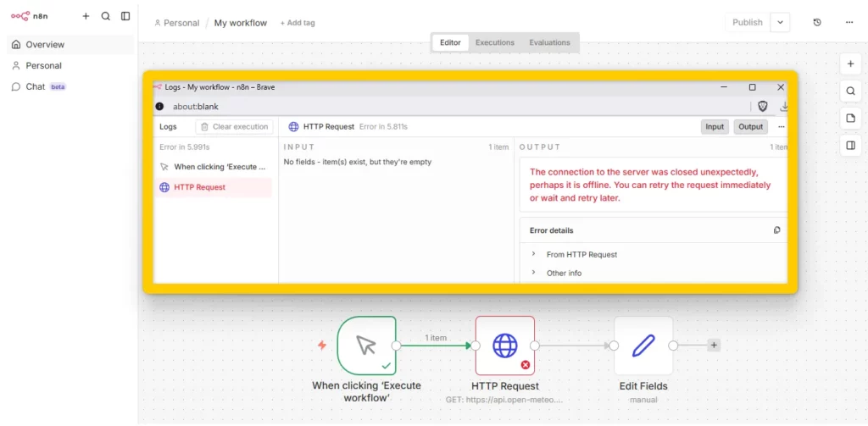Click the Edit Fields node label
The image size is (868, 426).
tap(643, 386)
